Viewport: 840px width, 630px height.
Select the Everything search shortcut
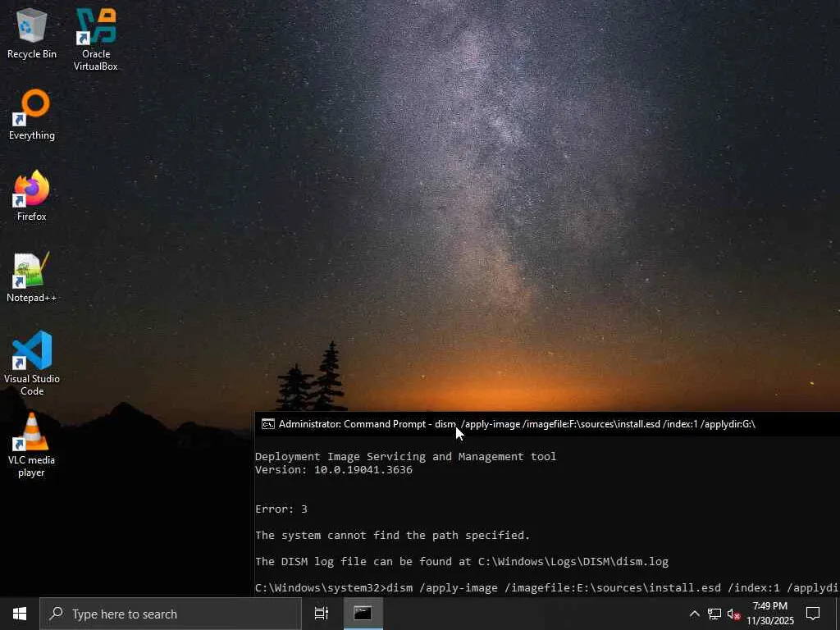tap(32, 115)
